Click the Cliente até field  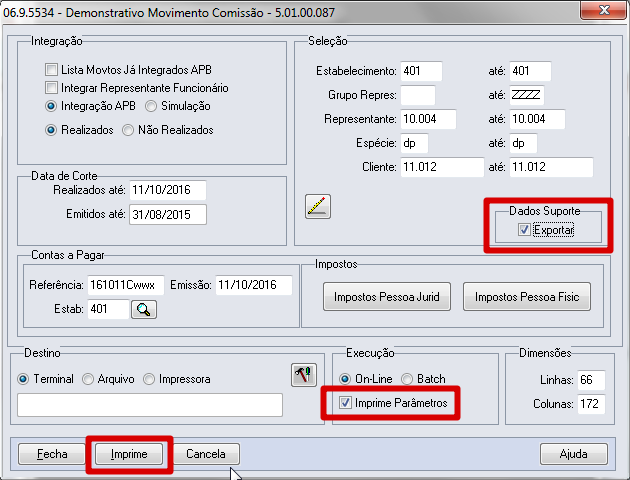(551, 167)
